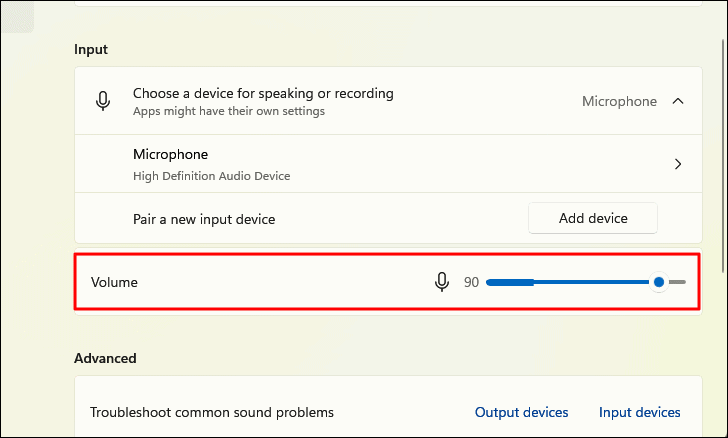Click the 'Input' section heading
This screenshot has height=438, width=728.
click(x=91, y=49)
